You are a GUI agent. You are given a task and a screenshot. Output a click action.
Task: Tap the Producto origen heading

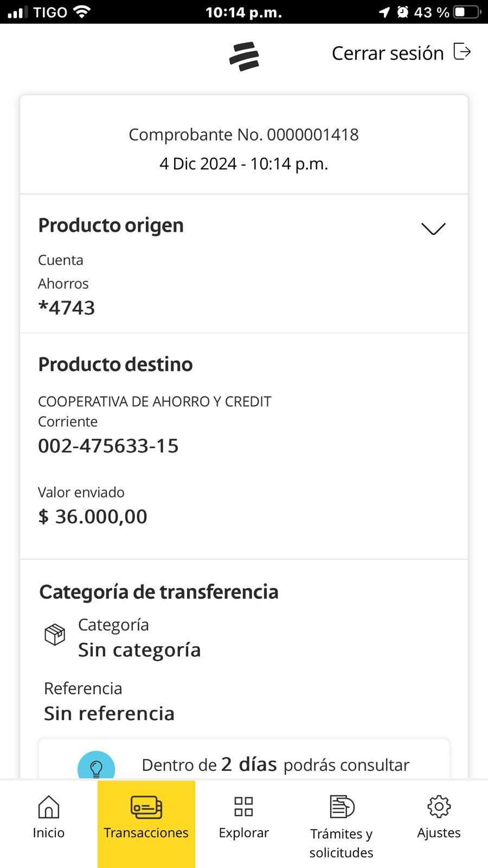(x=111, y=225)
